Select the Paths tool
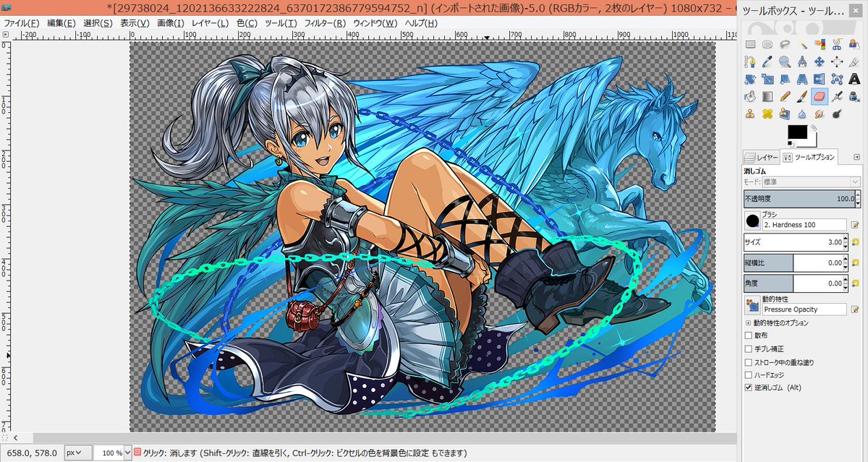Image resolution: width=868 pixels, height=462 pixels. 750,61
